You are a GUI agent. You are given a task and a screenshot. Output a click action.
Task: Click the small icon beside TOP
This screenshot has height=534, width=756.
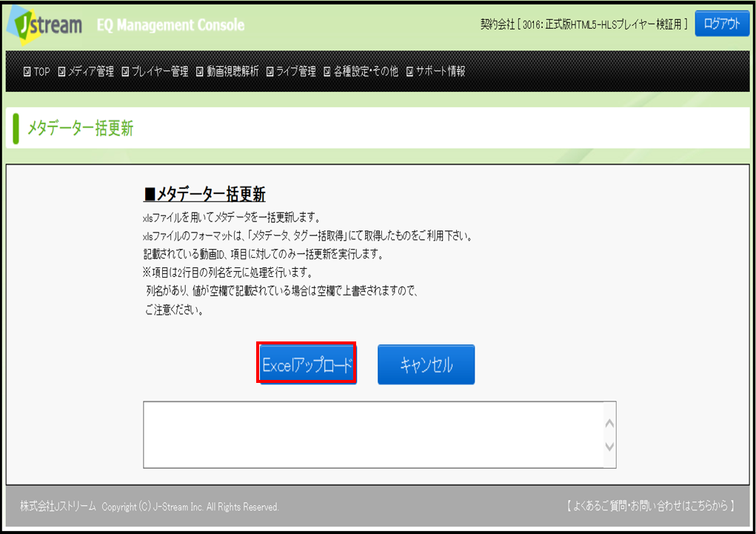(27, 72)
